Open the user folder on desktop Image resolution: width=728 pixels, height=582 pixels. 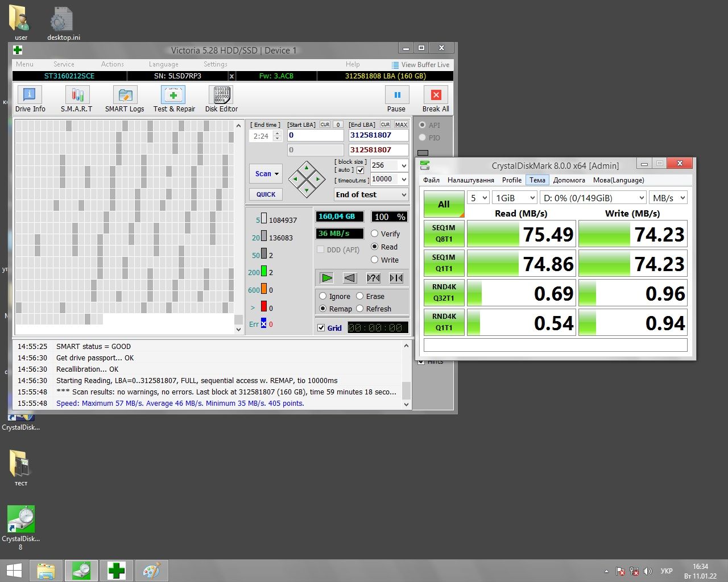tap(20, 23)
